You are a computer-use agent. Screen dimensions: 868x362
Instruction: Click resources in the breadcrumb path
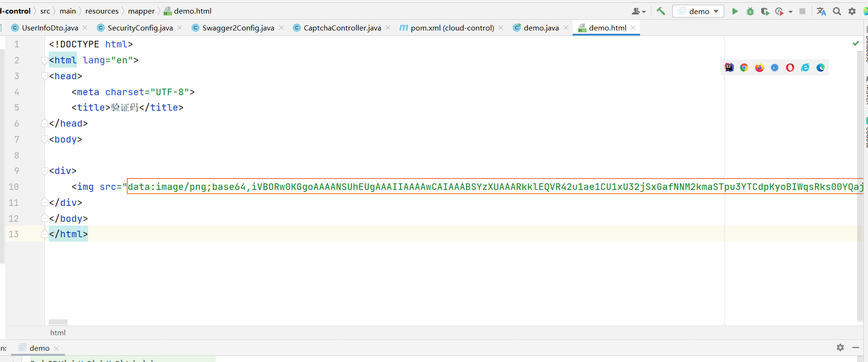[102, 11]
